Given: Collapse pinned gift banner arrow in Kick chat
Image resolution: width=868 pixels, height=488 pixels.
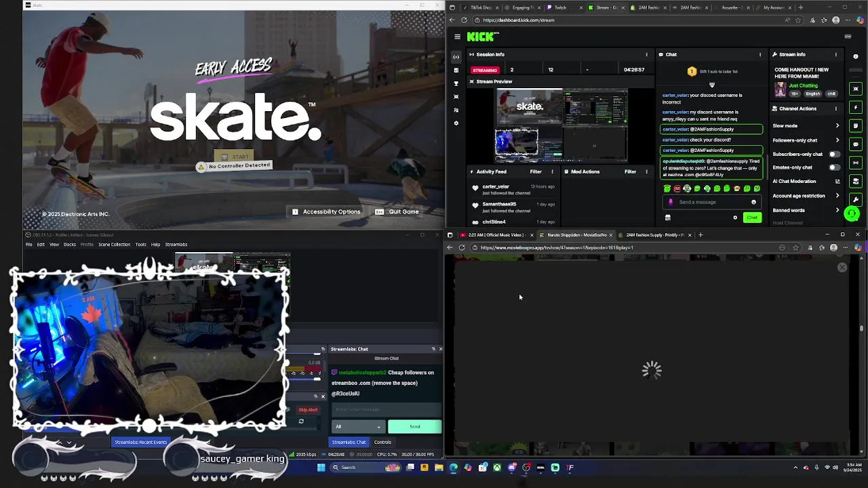Looking at the screenshot, I should (x=711, y=85).
